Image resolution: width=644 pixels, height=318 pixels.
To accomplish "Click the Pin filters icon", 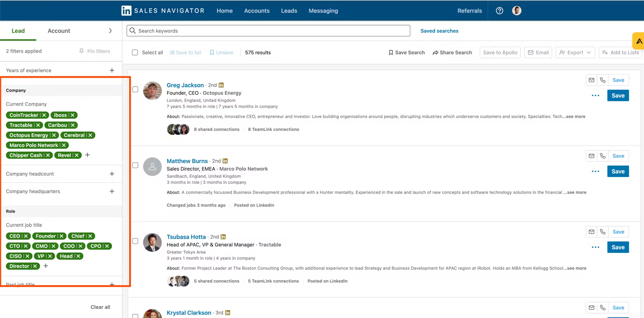I will pyautogui.click(x=81, y=51).
